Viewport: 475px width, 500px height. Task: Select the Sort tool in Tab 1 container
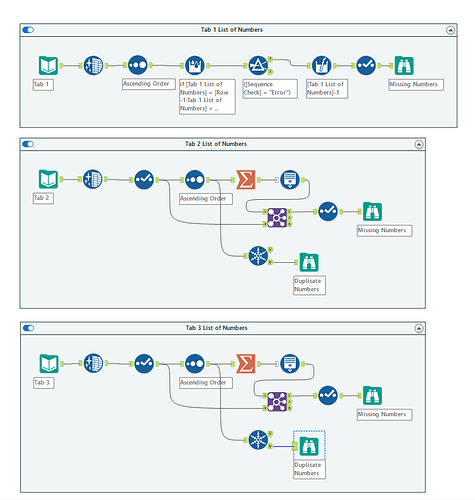click(x=137, y=65)
